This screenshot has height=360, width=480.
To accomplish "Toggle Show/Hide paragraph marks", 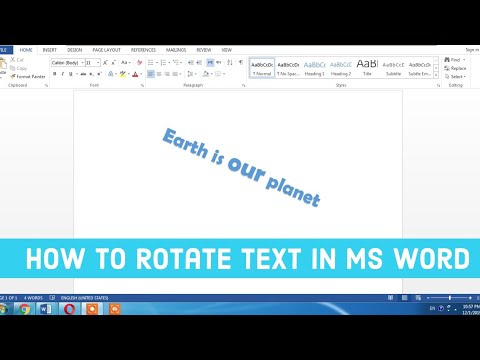I will tap(241, 62).
